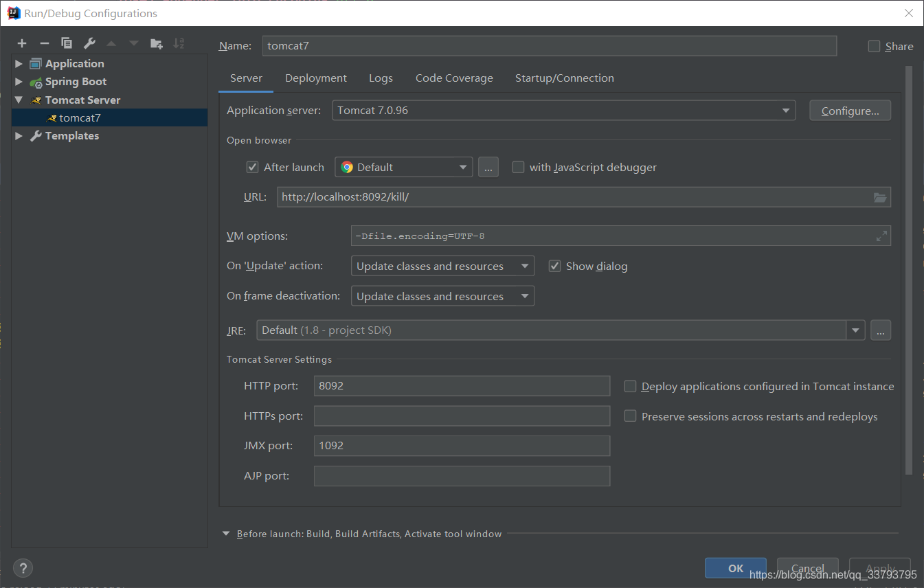The height and width of the screenshot is (588, 924).
Task: Create new folder for configurations
Action: point(157,43)
